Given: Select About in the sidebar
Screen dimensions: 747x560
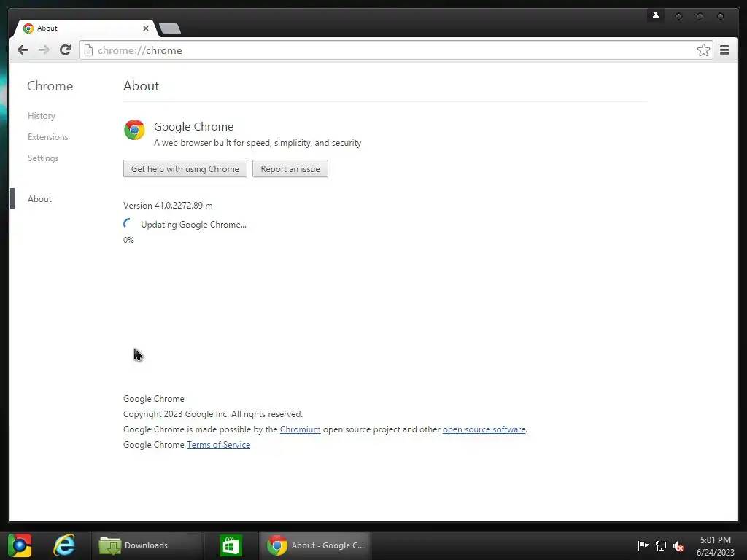Looking at the screenshot, I should click(x=39, y=199).
